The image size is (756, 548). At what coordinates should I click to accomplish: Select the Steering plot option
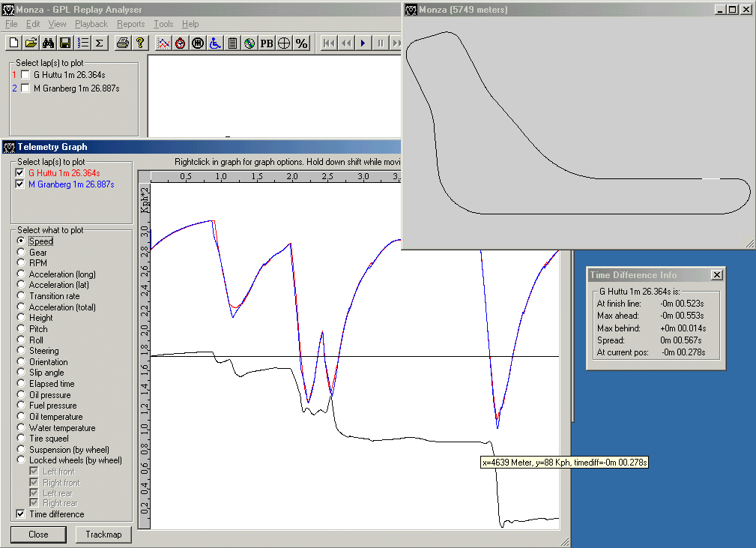pos(20,351)
